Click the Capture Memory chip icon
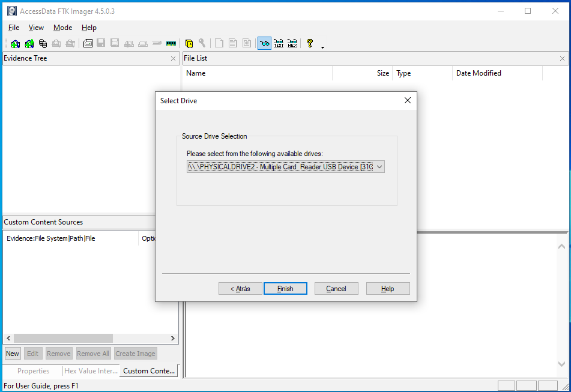Screen dimensions: 571x392 pos(171,43)
